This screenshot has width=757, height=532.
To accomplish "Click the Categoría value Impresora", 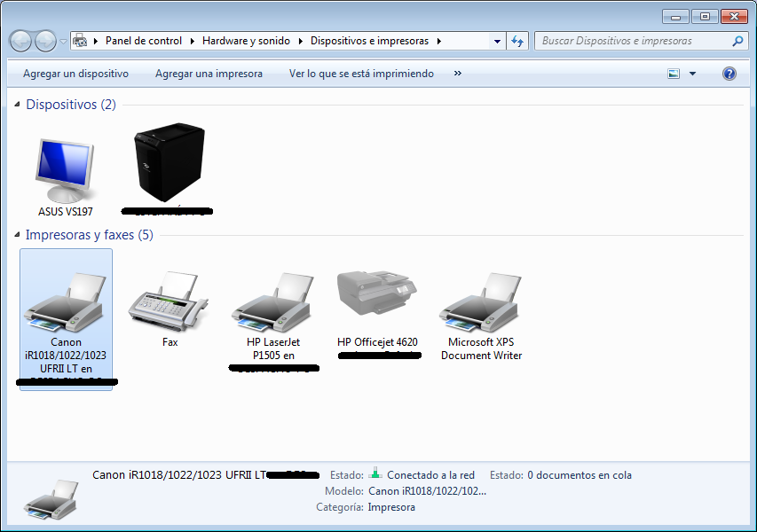I will tap(391, 507).
